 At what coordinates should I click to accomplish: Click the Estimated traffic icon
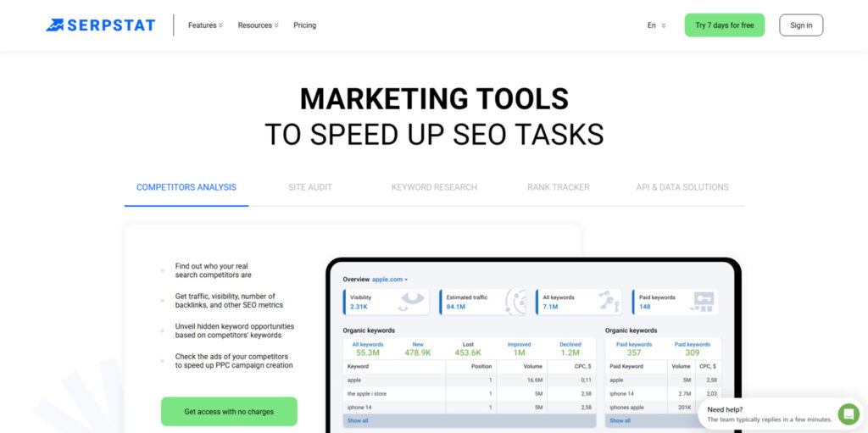pyautogui.click(x=516, y=302)
